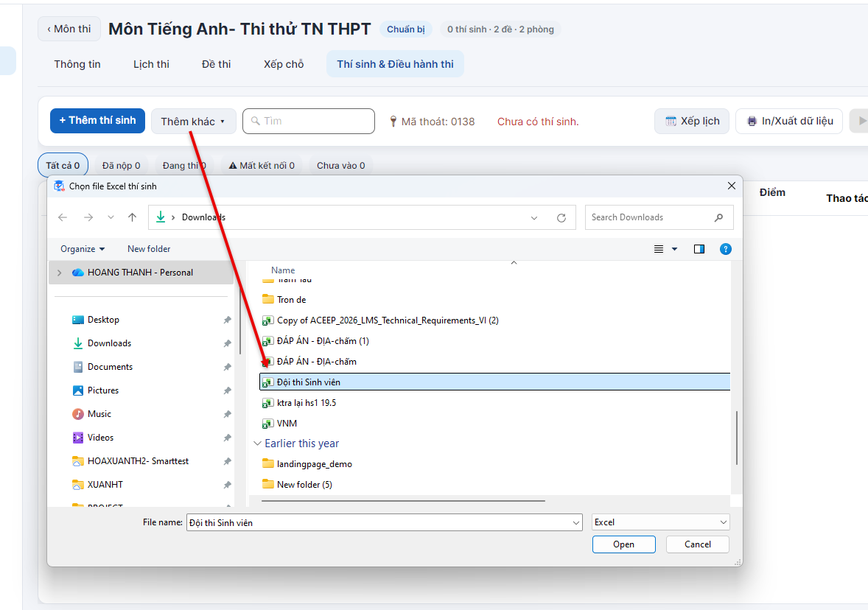Filter by Chưa vào 0
The height and width of the screenshot is (610, 868).
point(341,166)
